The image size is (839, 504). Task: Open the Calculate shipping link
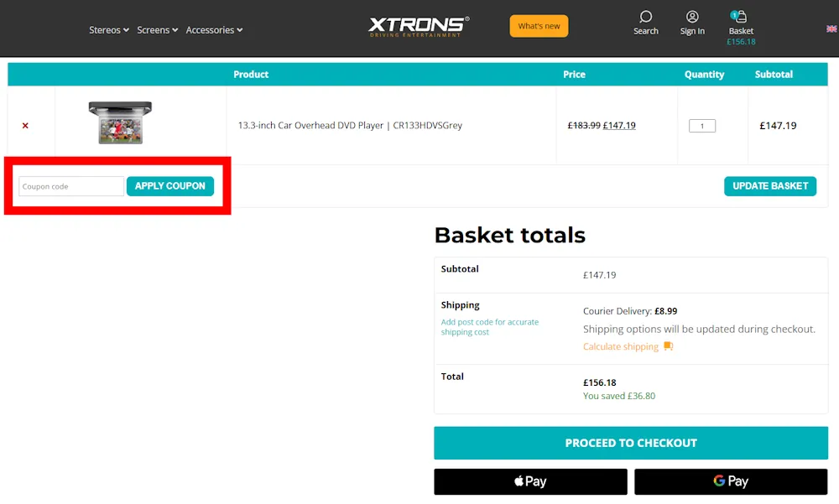point(621,346)
